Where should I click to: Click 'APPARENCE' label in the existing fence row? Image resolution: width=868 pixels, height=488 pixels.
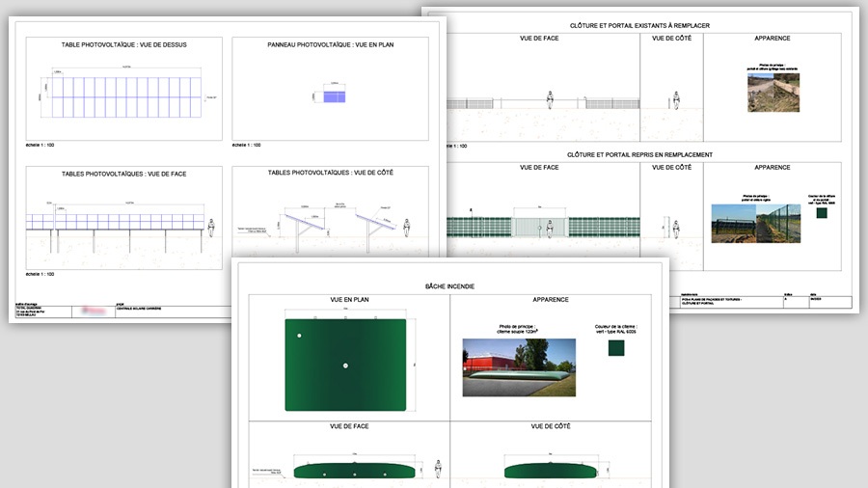coord(773,39)
